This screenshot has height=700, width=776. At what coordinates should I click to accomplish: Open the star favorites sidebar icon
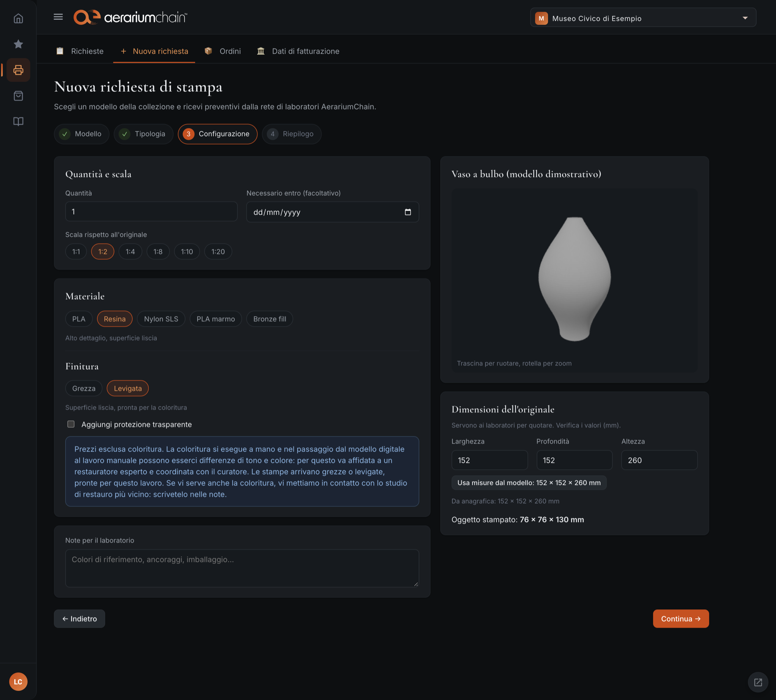(x=18, y=44)
